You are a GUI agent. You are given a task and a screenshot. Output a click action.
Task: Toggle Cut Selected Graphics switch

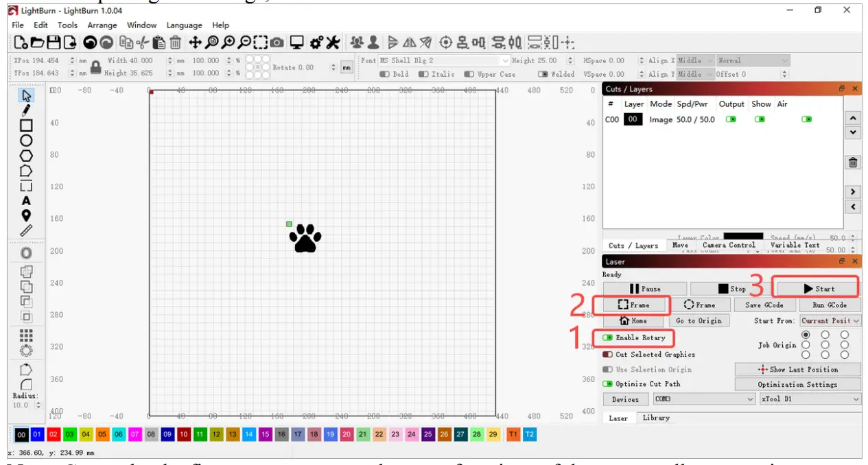[x=608, y=355]
